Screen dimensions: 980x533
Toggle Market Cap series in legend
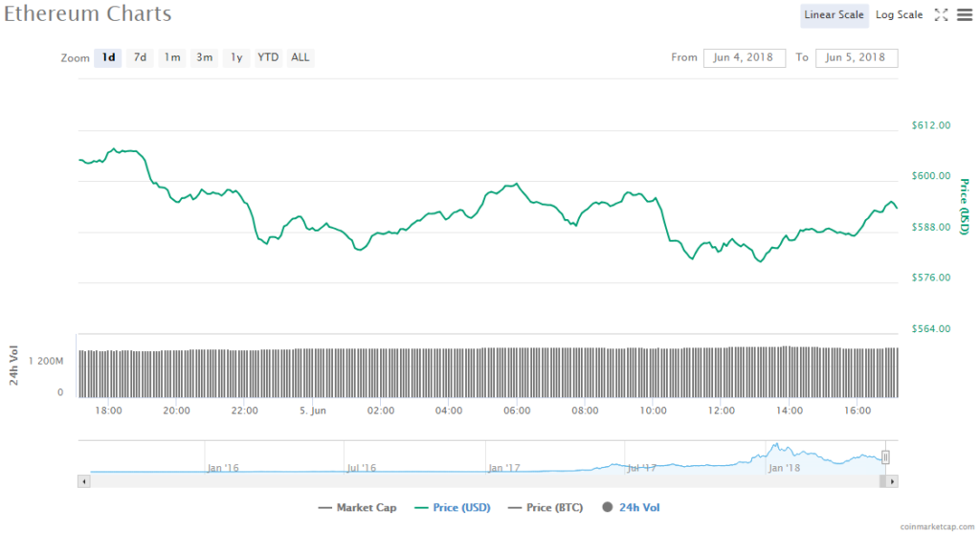(x=357, y=507)
